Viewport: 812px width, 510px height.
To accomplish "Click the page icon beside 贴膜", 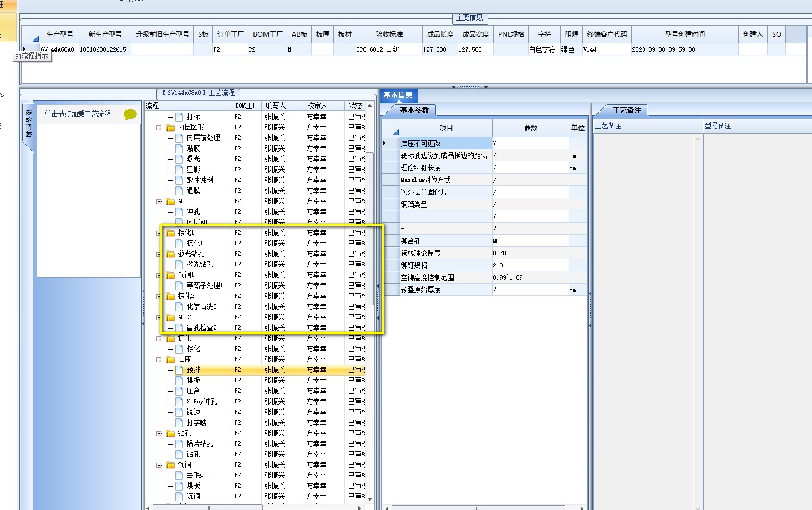I will tap(179, 148).
